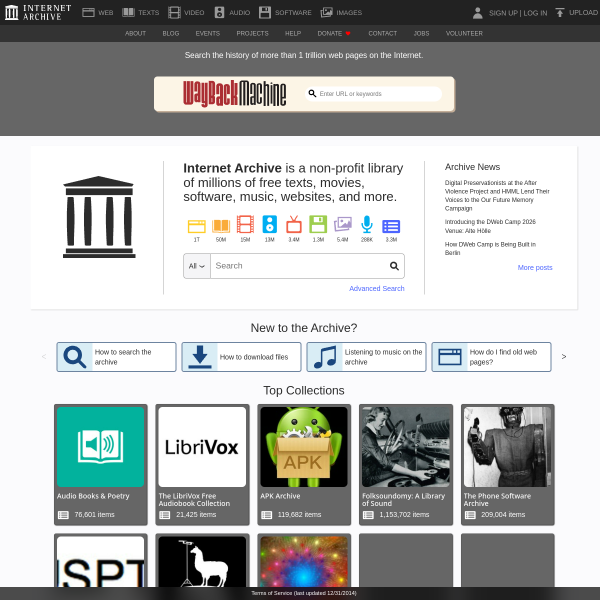Open the Audio Books & Poetry collection
This screenshot has width=600, height=600.
(101, 465)
